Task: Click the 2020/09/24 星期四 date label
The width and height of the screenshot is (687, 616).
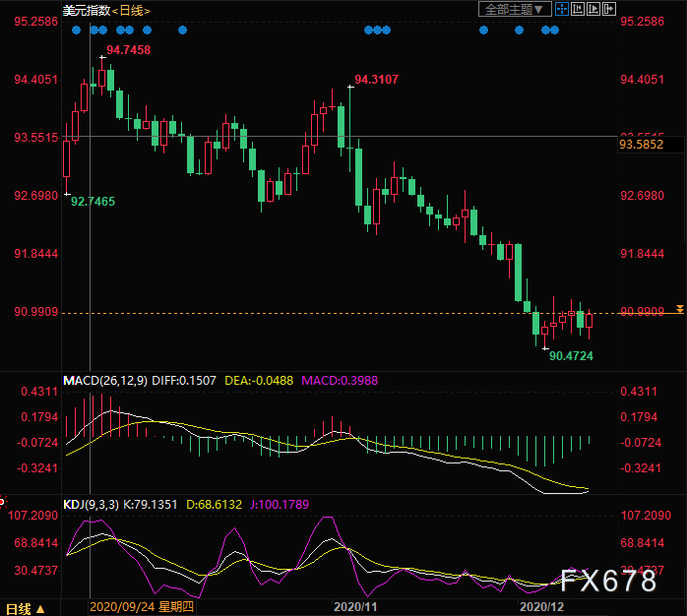Action: pyautogui.click(x=142, y=607)
